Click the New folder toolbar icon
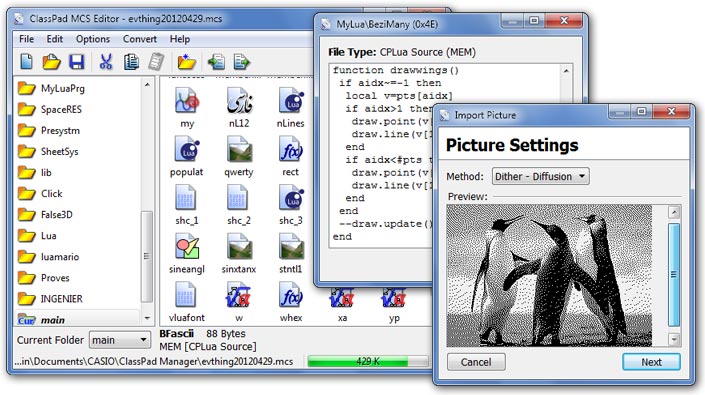The image size is (705, 395). [x=187, y=62]
